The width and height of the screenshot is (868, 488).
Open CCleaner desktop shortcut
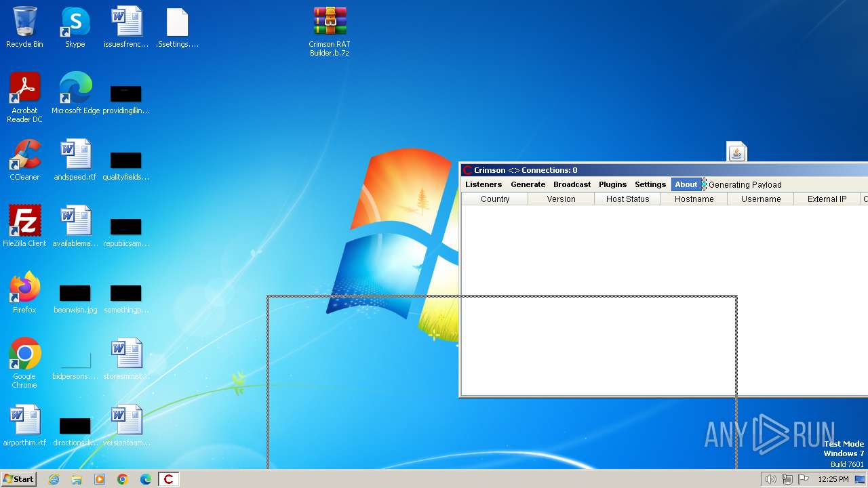[x=24, y=160]
